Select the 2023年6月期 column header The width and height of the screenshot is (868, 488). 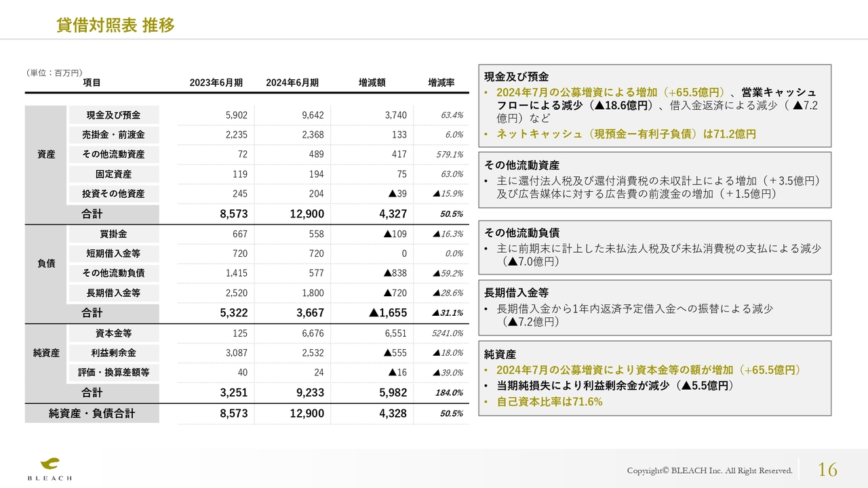coord(216,83)
